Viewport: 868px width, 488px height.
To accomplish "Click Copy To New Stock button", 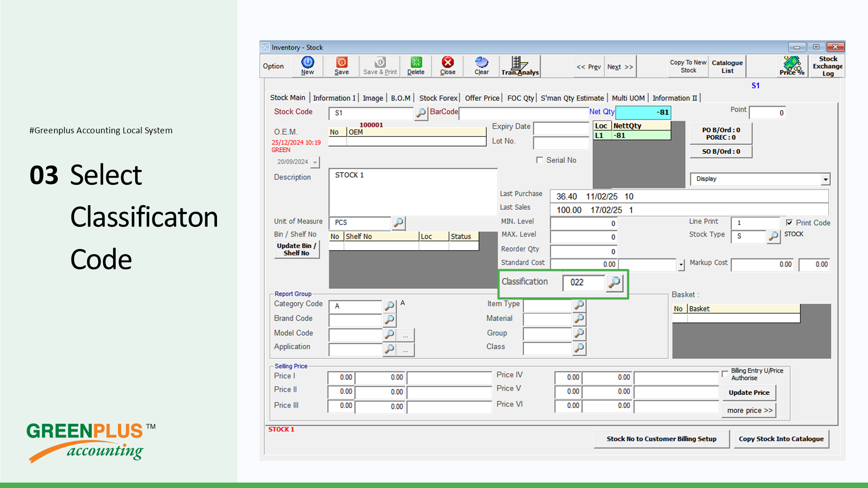I will [688, 66].
